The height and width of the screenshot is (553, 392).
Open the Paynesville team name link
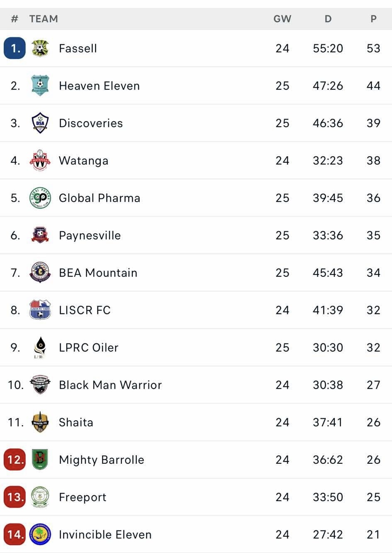tap(90, 235)
